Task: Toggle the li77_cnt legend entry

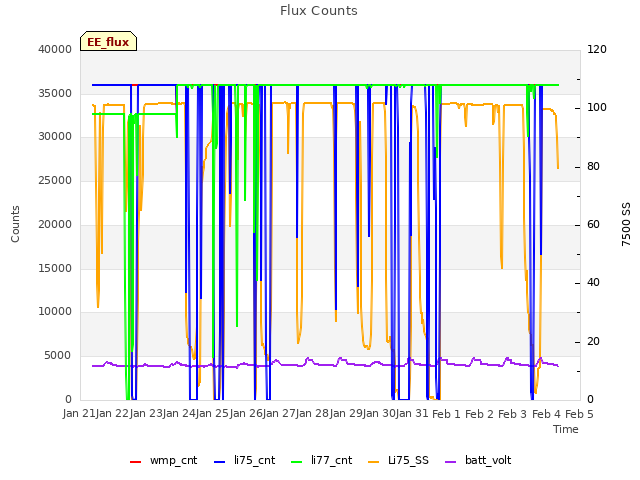Action: coord(322,460)
